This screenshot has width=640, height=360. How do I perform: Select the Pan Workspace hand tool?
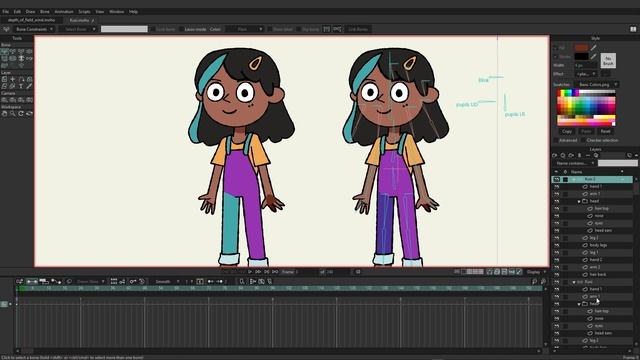click(x=4, y=113)
